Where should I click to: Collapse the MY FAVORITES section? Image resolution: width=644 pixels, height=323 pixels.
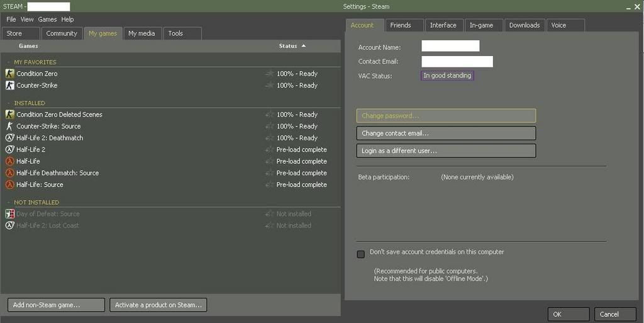tap(9, 62)
